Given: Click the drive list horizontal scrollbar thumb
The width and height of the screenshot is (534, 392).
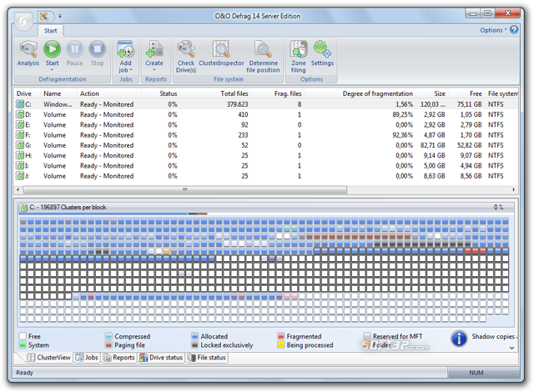Looking at the screenshot, I should [185, 189].
